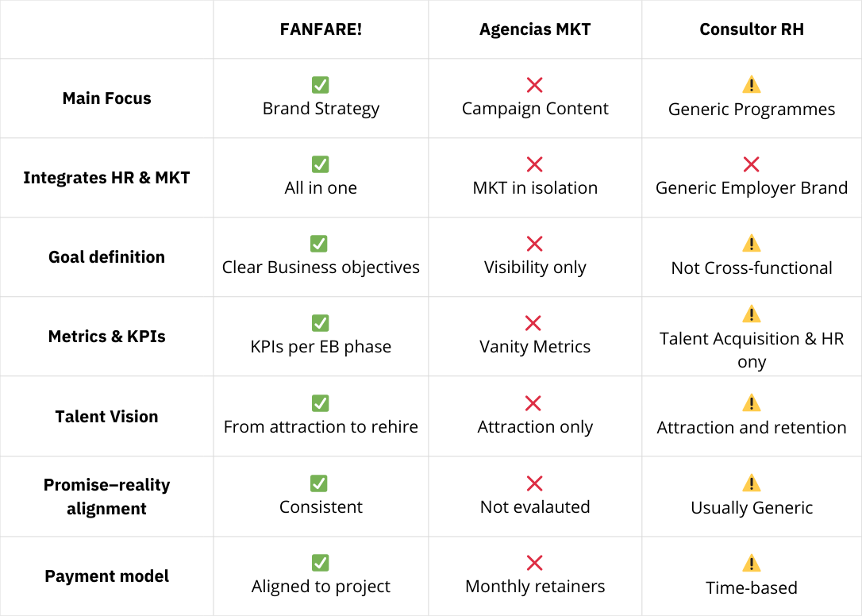The height and width of the screenshot is (616, 862).
Task: Click the Metrics & KPIs row label
Action: [106, 336]
